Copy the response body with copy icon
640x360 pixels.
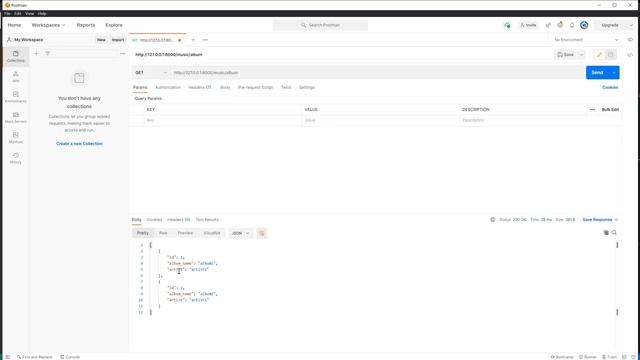coord(606,233)
